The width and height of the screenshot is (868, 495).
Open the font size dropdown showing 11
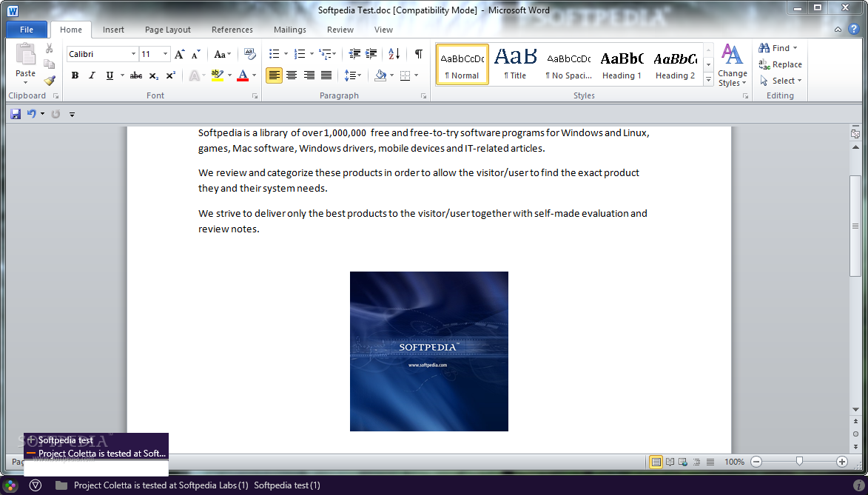[x=165, y=54]
